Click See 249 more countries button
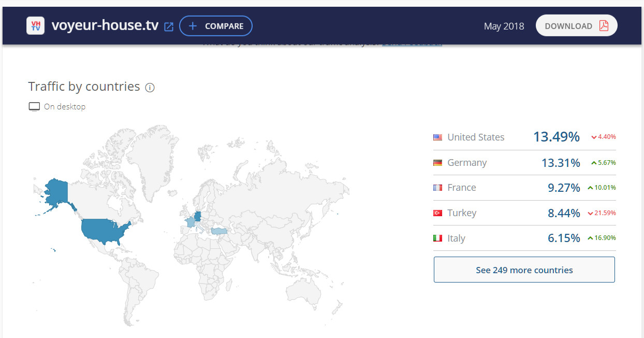Viewport: 644px width, 338px height. pyautogui.click(x=524, y=270)
